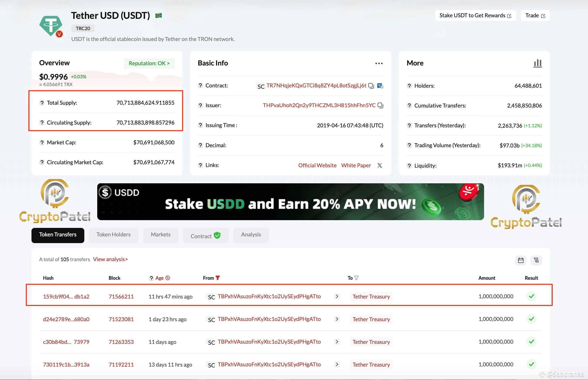The image size is (588, 380).
Task: Open block 71192211
Action: 121,365
